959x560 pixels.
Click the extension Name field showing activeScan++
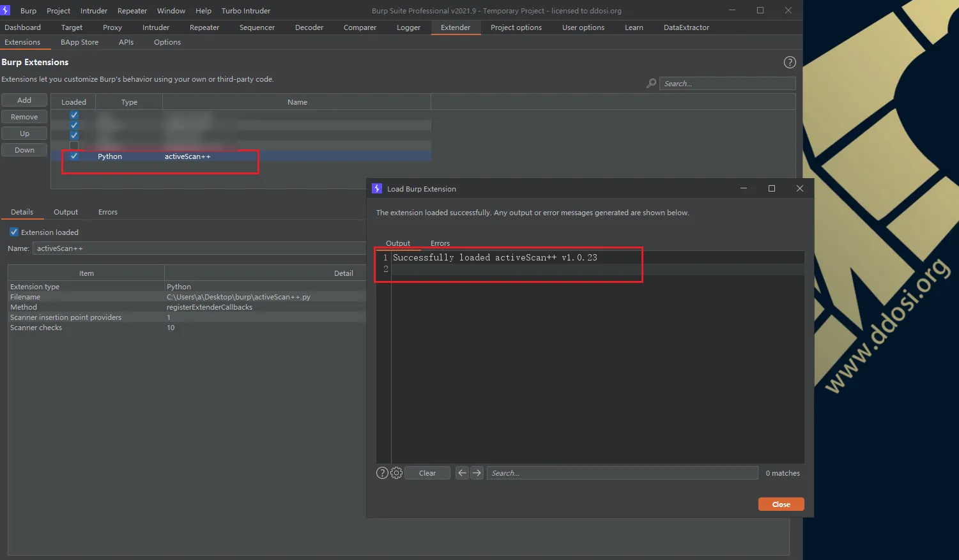[199, 248]
